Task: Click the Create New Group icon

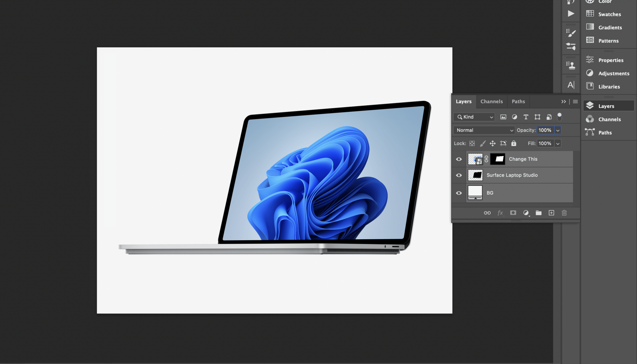Action: (538, 213)
